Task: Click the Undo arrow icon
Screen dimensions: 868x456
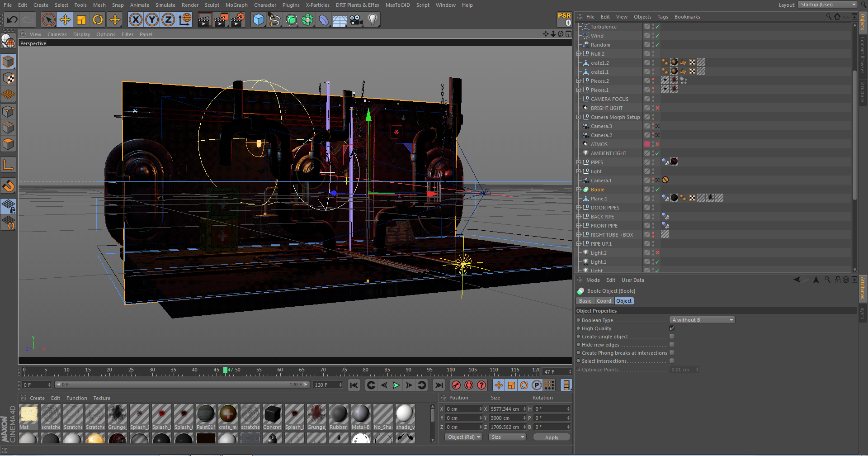Action: 12,19
